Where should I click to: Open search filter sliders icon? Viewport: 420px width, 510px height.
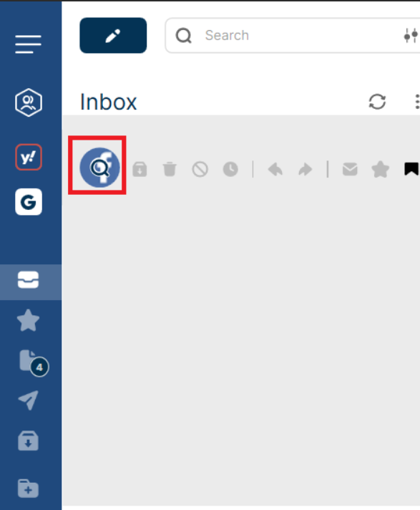(411, 35)
